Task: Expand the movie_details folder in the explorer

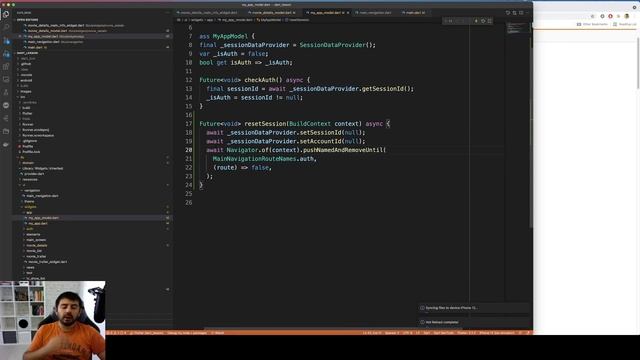Action: (x=36, y=245)
